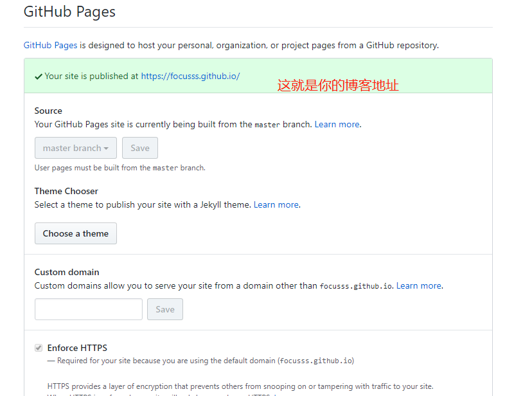Click the red Chinese annotation text

tap(337, 85)
